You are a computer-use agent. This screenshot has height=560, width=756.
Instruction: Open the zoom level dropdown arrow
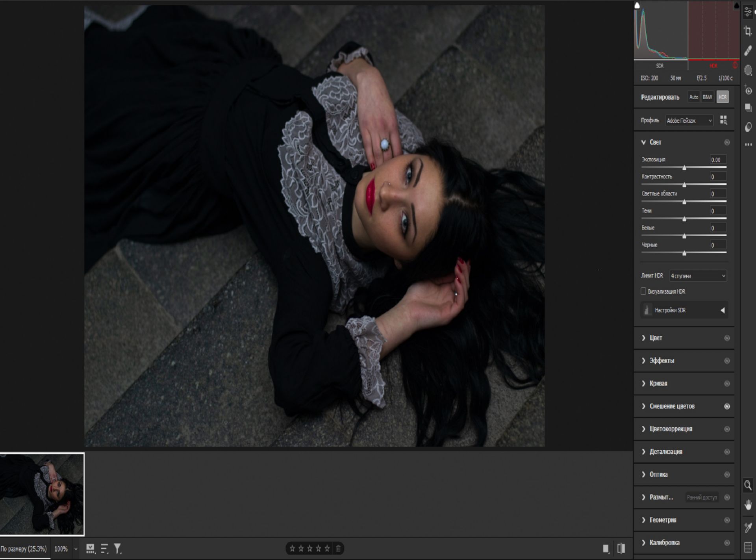point(76,549)
